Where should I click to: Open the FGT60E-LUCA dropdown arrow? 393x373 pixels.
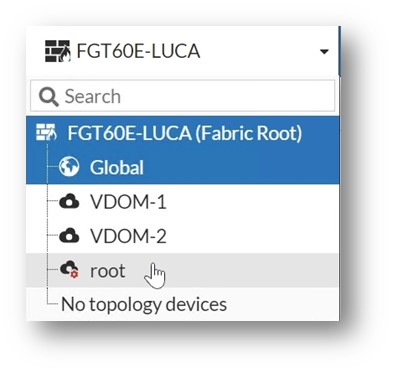coord(324,52)
